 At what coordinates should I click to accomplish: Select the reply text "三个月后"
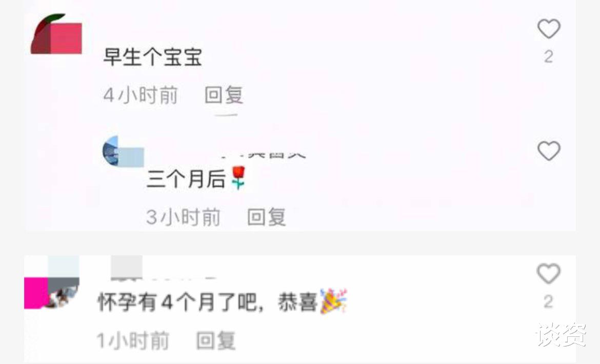point(186,178)
